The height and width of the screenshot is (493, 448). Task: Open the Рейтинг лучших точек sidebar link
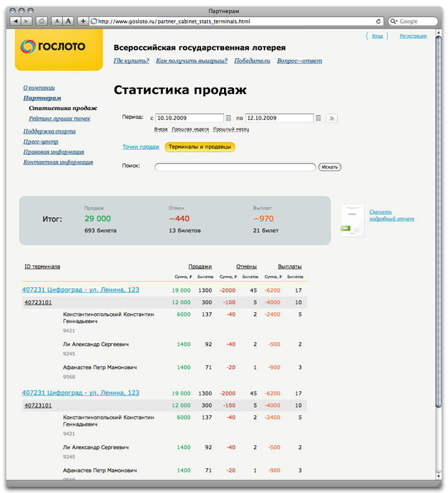pyautogui.click(x=59, y=119)
